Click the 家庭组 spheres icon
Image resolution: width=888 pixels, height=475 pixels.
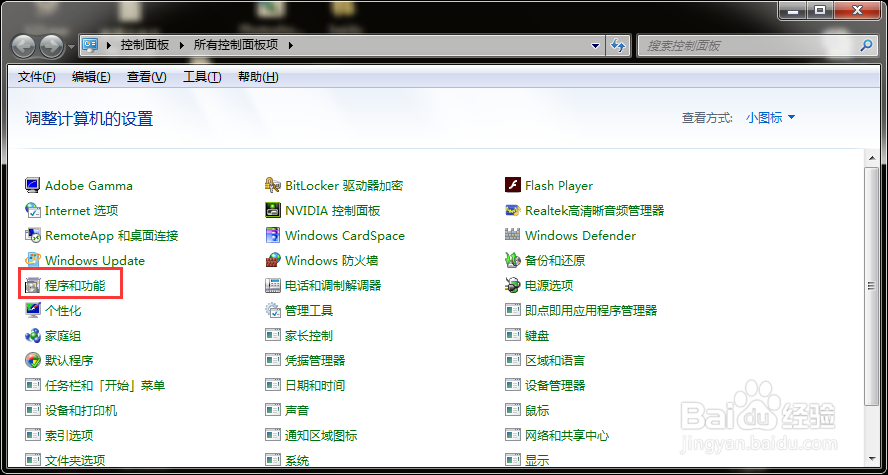click(x=33, y=335)
